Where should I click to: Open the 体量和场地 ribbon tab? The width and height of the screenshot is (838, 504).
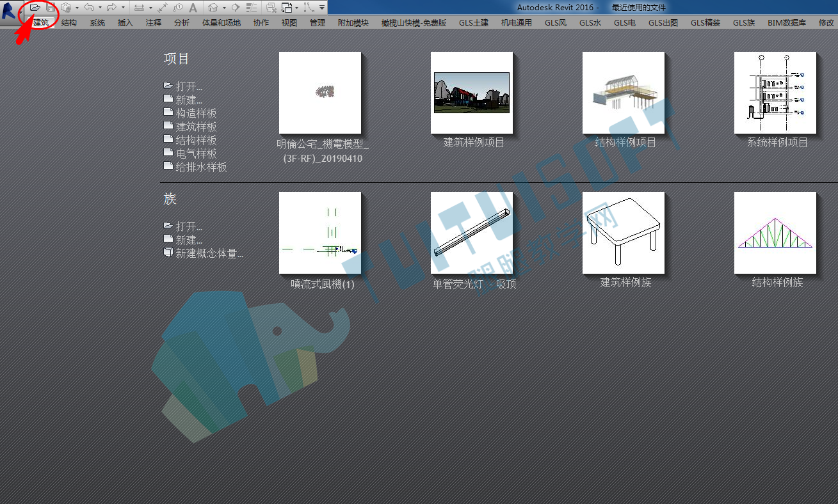222,22
